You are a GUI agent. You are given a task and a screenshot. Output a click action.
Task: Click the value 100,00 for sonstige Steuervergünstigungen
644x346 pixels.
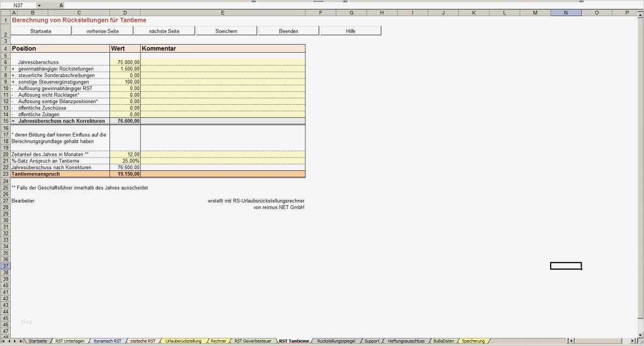point(125,82)
